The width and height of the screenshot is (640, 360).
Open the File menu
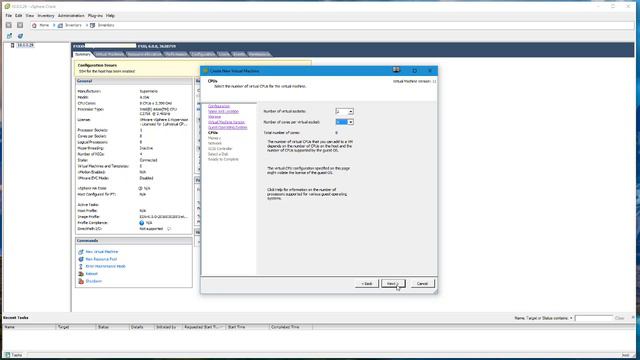[9, 16]
